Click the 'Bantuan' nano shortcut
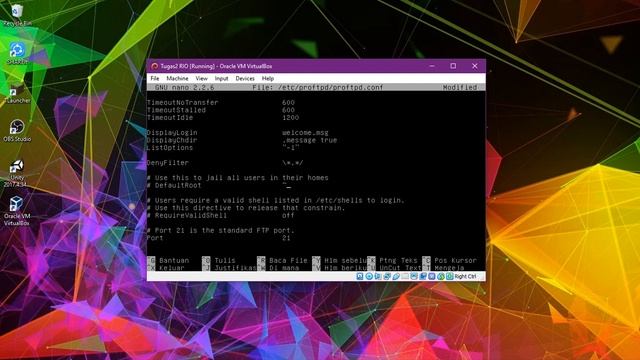The image size is (640, 360). point(174,260)
